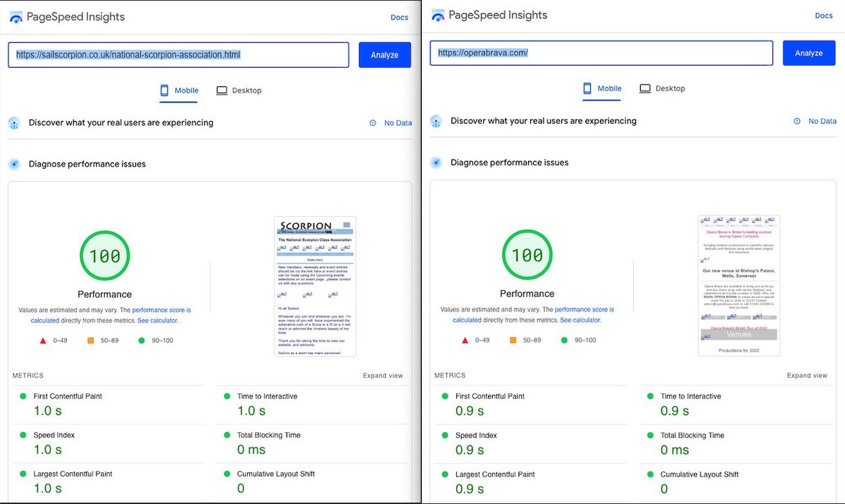This screenshot has height=504, width=845.
Task: Open Docs link in right window
Action: click(x=824, y=15)
